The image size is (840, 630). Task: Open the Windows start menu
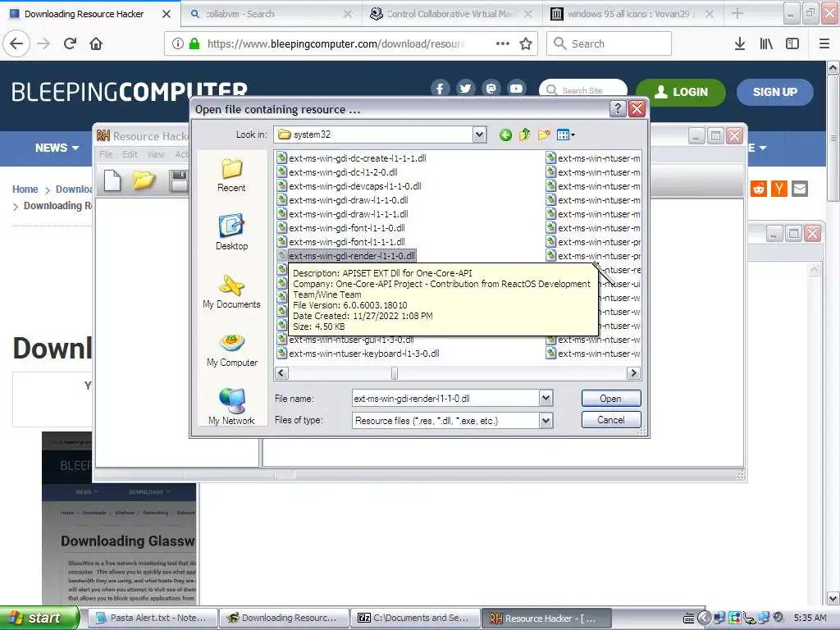pyautogui.click(x=39, y=619)
